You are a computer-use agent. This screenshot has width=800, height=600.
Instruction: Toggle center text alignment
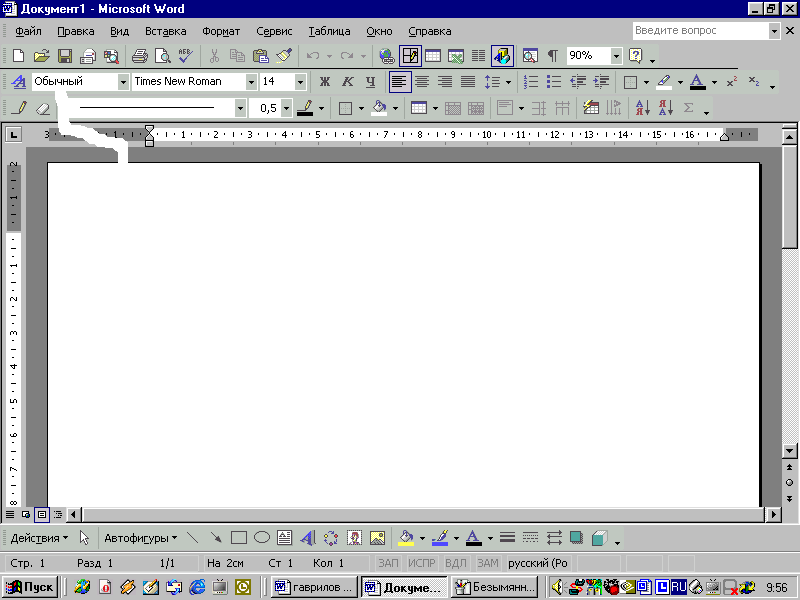(422, 82)
